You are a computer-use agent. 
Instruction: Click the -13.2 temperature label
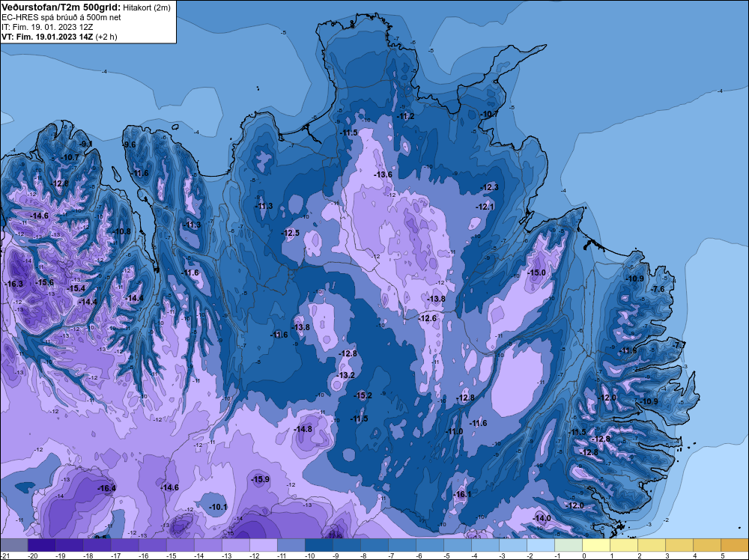click(x=346, y=375)
